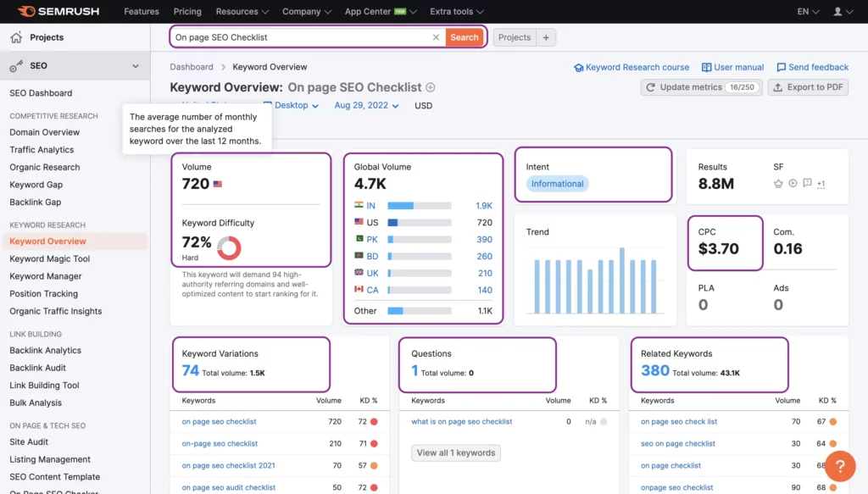Viewport: 868px width, 494px height.
Task: Open Keyword Gap tool
Action: 36,184
